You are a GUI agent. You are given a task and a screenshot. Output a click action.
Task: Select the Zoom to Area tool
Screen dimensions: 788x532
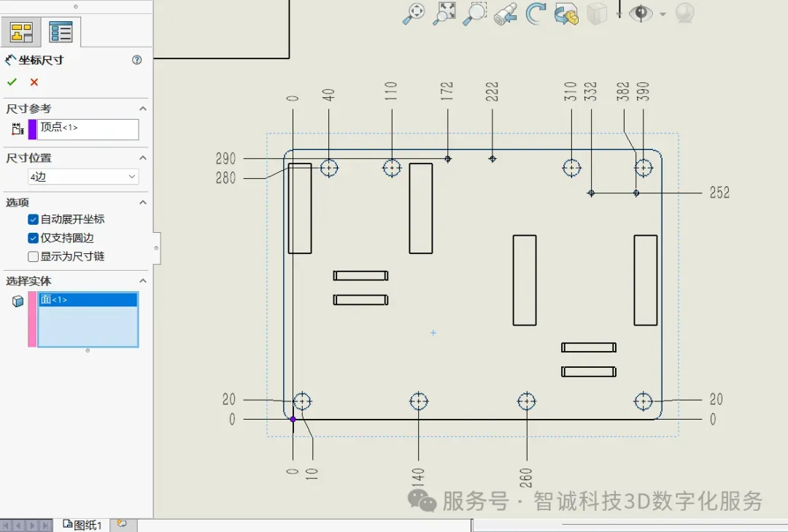click(x=474, y=13)
